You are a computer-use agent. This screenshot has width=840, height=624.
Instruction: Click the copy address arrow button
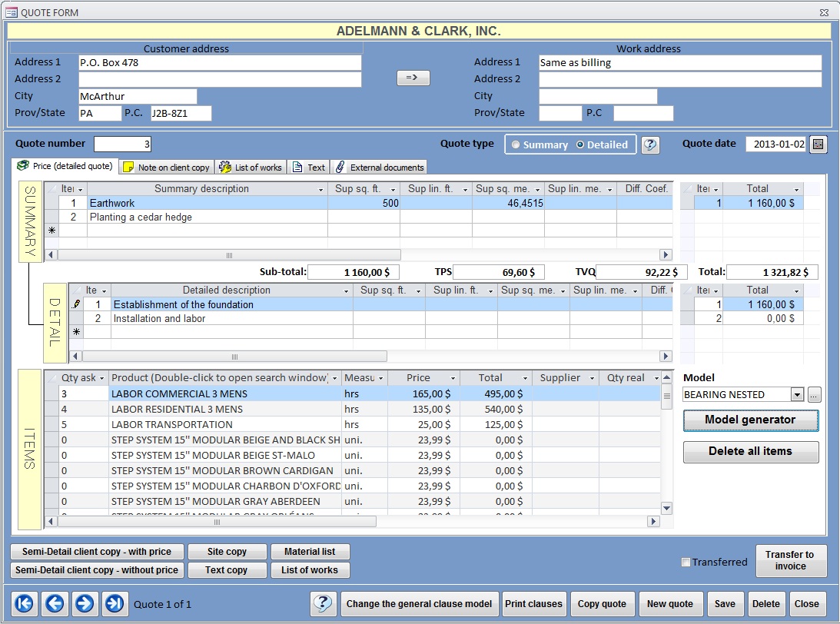coord(413,78)
